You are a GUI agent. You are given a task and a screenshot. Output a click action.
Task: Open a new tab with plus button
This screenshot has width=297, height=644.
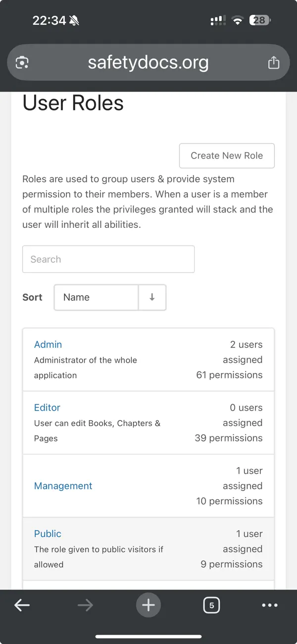[x=148, y=605]
